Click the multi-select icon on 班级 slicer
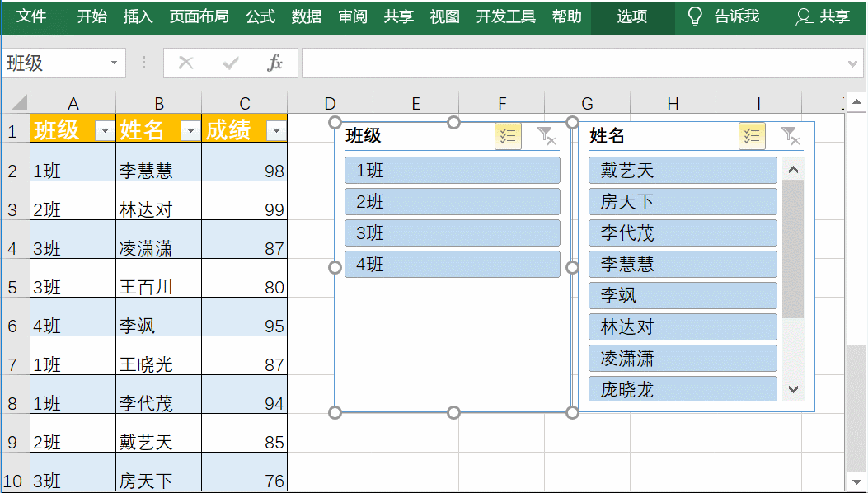Screen dimensions: 868x493 [x=509, y=136]
